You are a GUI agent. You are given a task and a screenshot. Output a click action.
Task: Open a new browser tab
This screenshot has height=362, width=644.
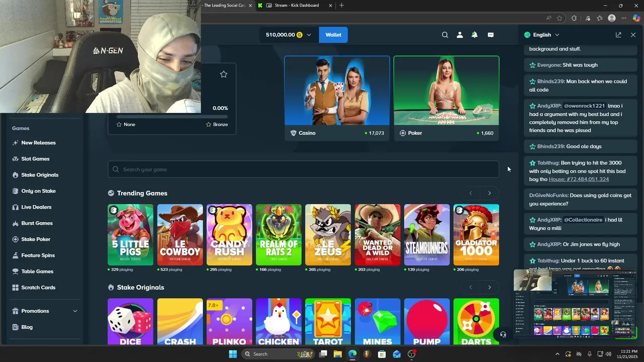(342, 6)
